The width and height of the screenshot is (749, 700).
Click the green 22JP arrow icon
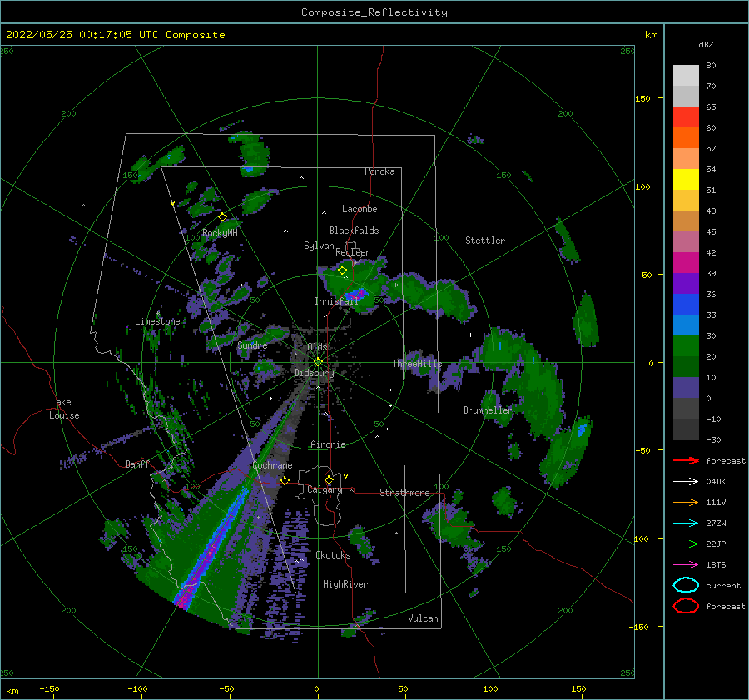(x=686, y=544)
